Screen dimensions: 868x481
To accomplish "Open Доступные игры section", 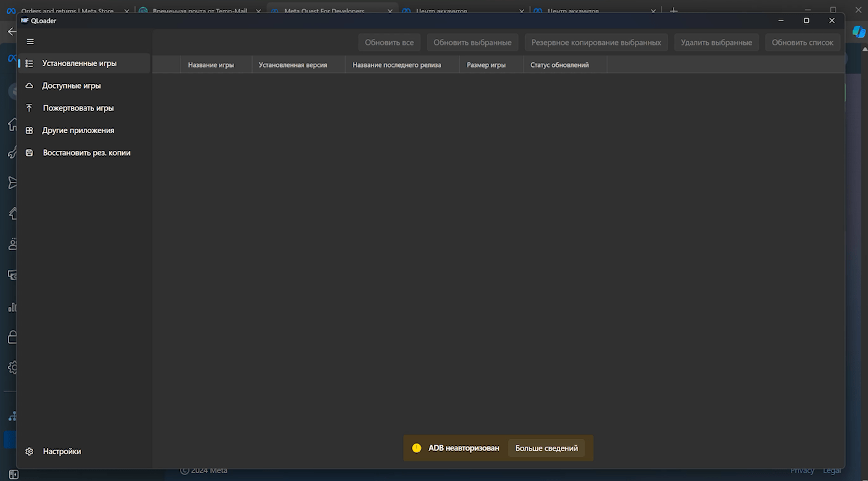I will pos(71,86).
